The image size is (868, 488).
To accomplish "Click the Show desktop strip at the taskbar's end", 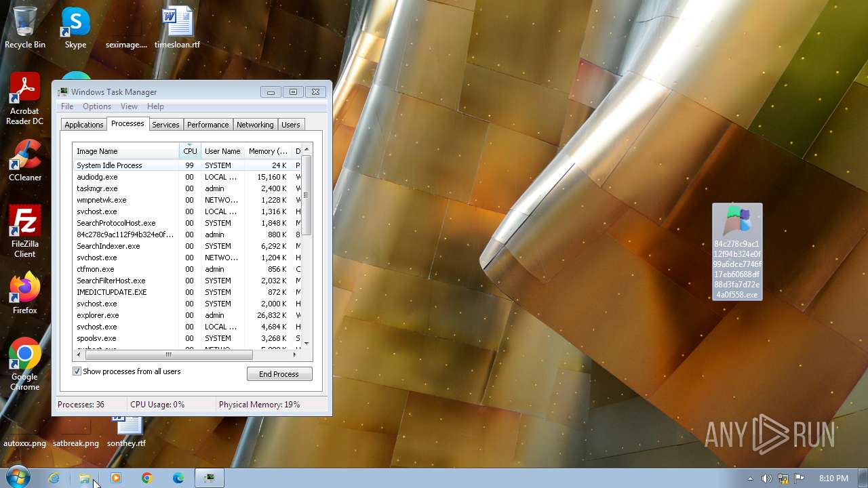I will 863,478.
